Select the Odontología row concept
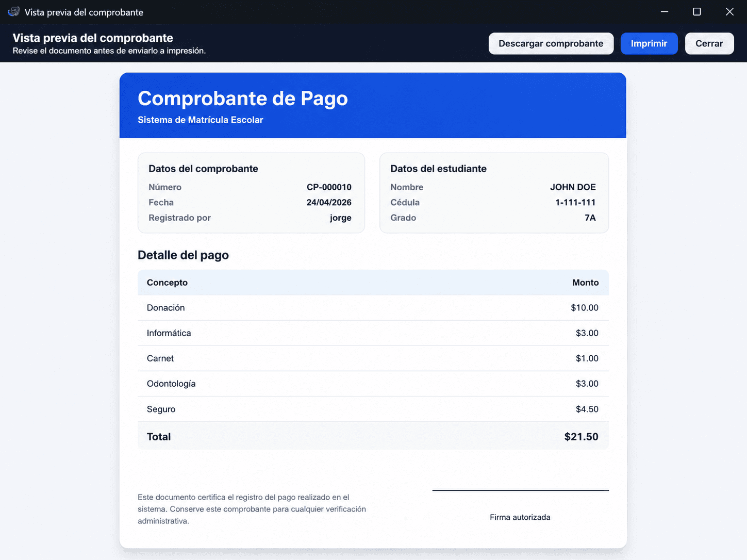This screenshot has height=560, width=747. tap(171, 384)
